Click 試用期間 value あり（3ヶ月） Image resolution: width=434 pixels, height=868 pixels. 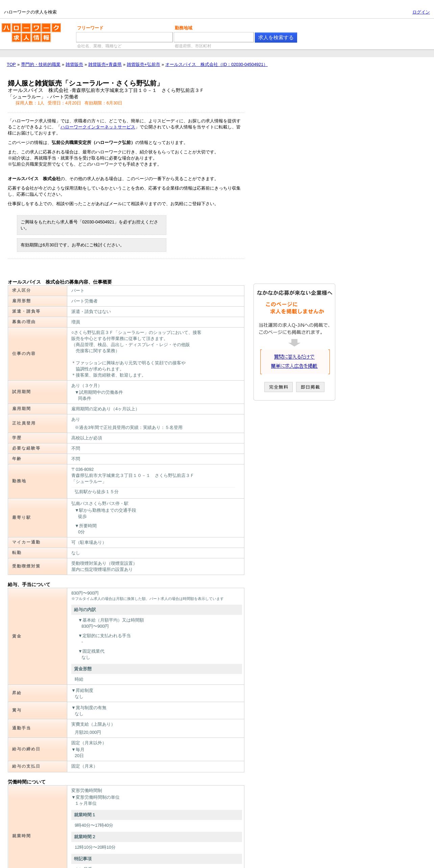point(86,386)
